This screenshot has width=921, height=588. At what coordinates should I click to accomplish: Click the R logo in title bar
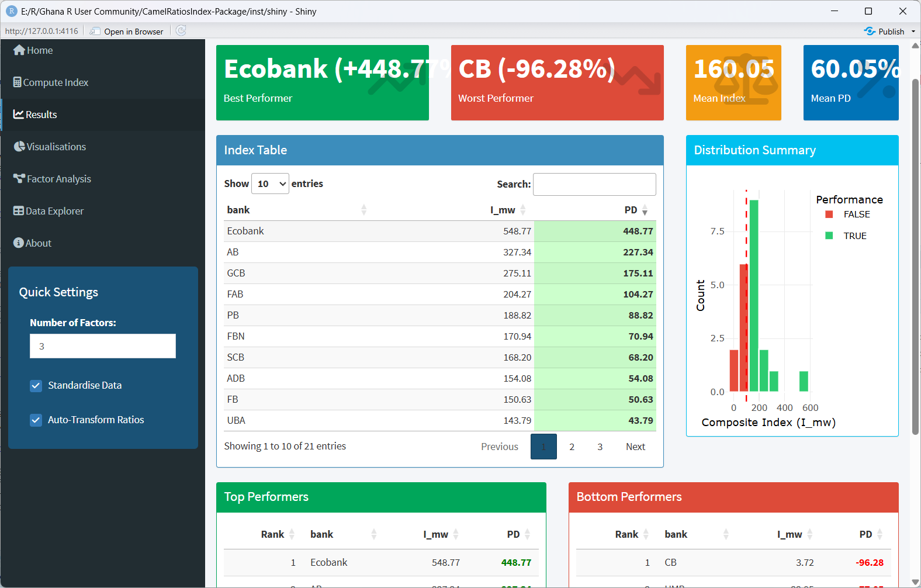(x=11, y=11)
